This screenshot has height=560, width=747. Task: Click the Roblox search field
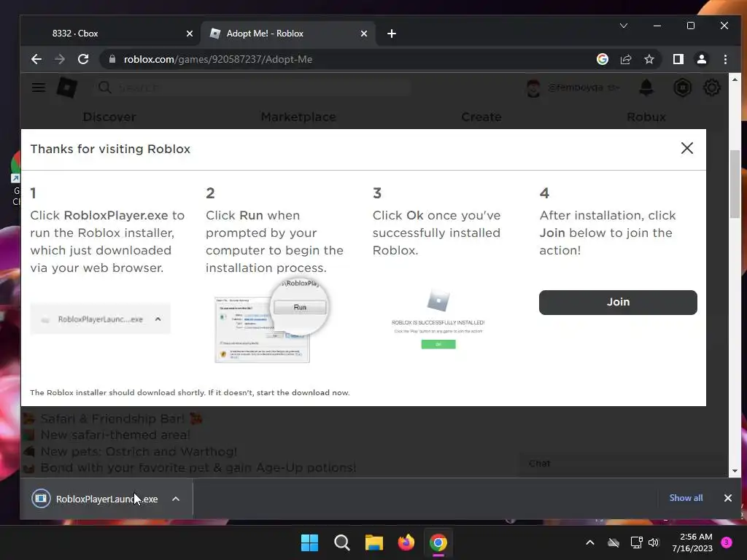(x=252, y=87)
